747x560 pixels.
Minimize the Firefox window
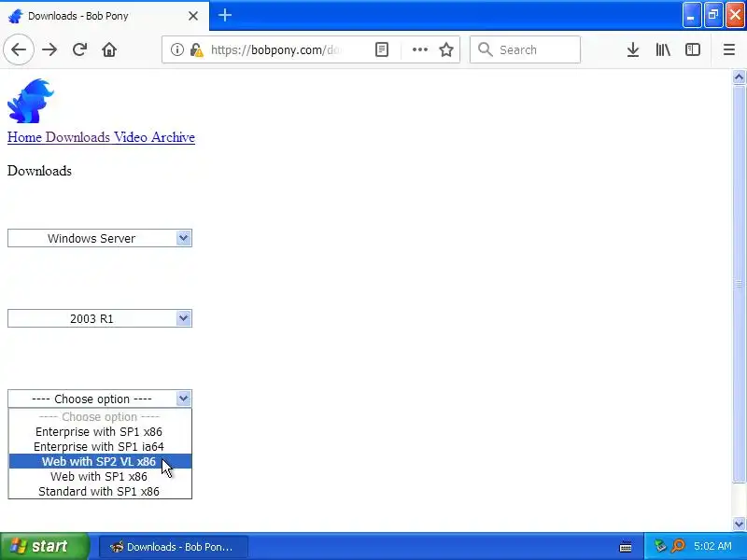tap(691, 15)
